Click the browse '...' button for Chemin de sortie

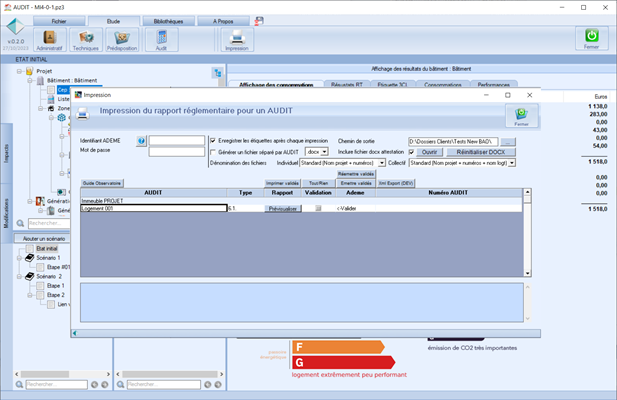click(508, 142)
